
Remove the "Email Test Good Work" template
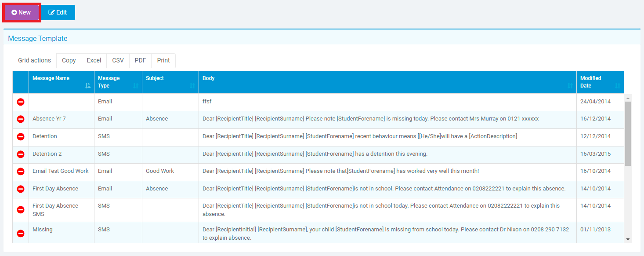click(20, 172)
